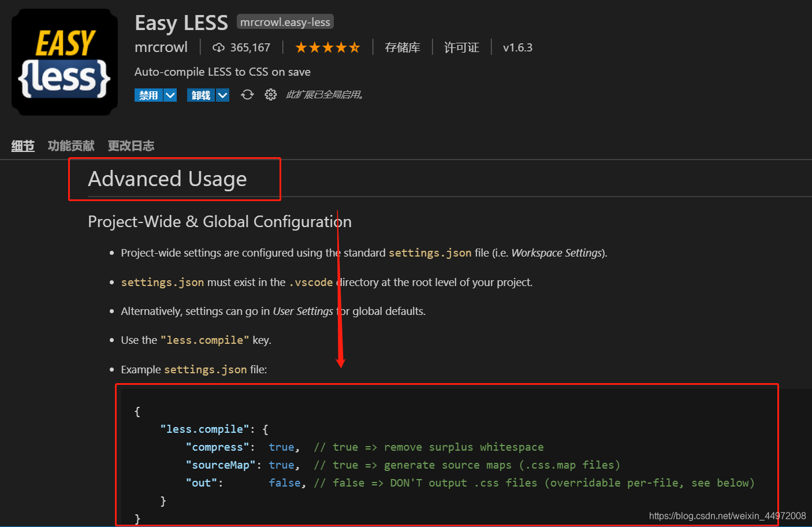Switch to the 细节 tab
This screenshot has height=527, width=812.
(x=23, y=146)
